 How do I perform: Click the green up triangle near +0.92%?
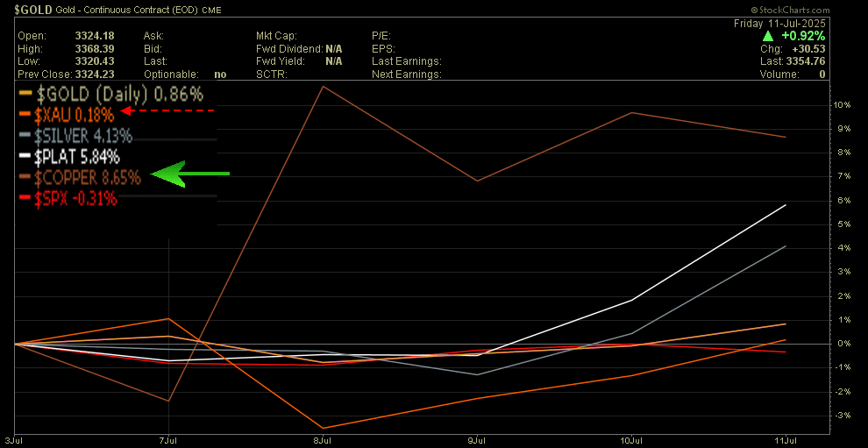[x=767, y=36]
